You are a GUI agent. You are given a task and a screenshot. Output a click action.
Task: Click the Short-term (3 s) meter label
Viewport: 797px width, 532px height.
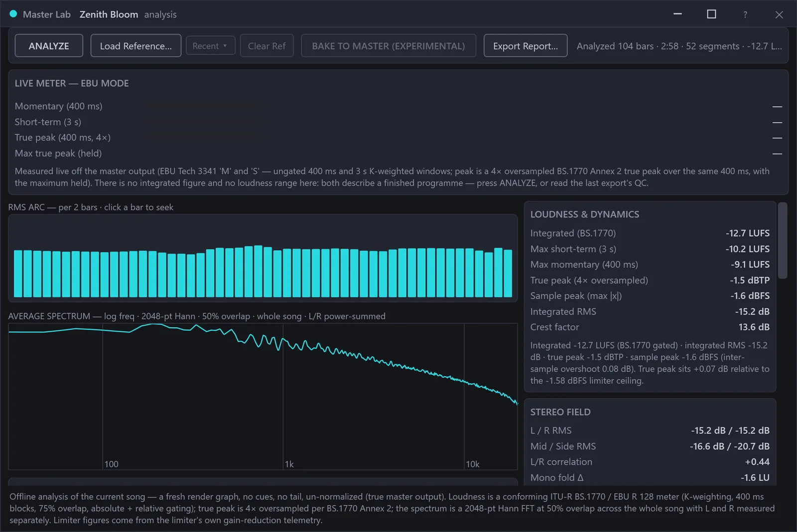pos(48,122)
